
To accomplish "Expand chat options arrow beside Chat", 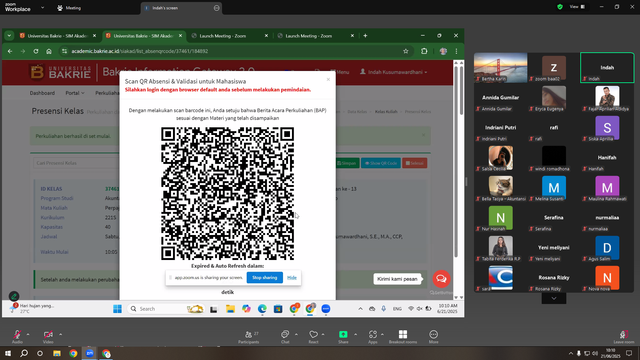I will pos(296,334).
